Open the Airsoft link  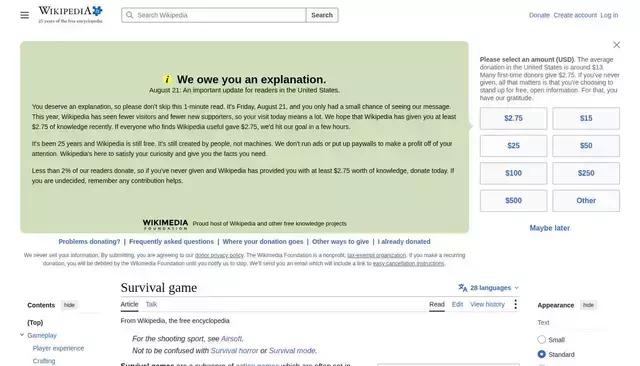click(231, 339)
